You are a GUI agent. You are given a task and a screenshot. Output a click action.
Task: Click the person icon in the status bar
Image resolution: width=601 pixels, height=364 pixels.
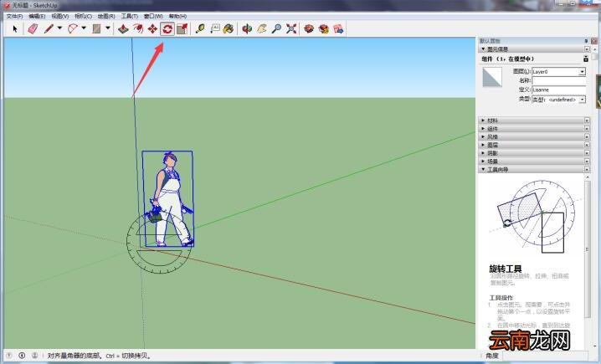tap(34, 356)
